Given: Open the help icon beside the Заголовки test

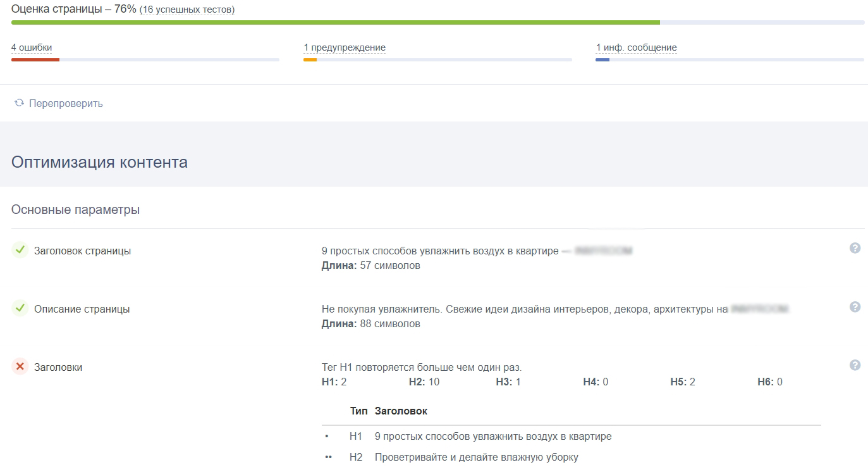Looking at the screenshot, I should (855, 365).
